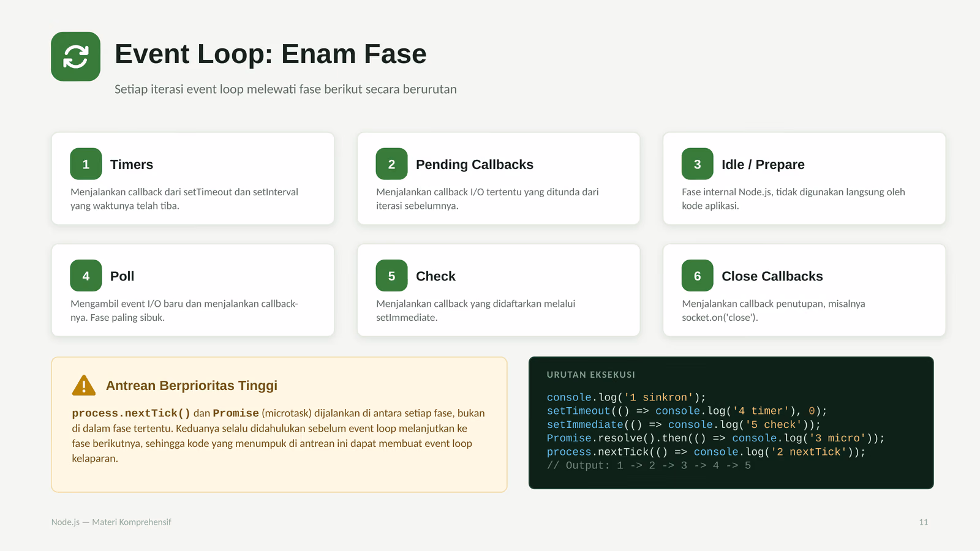Click the footer 'Node.js — Materi Komprehensif'
The image size is (980, 551).
coord(111,522)
